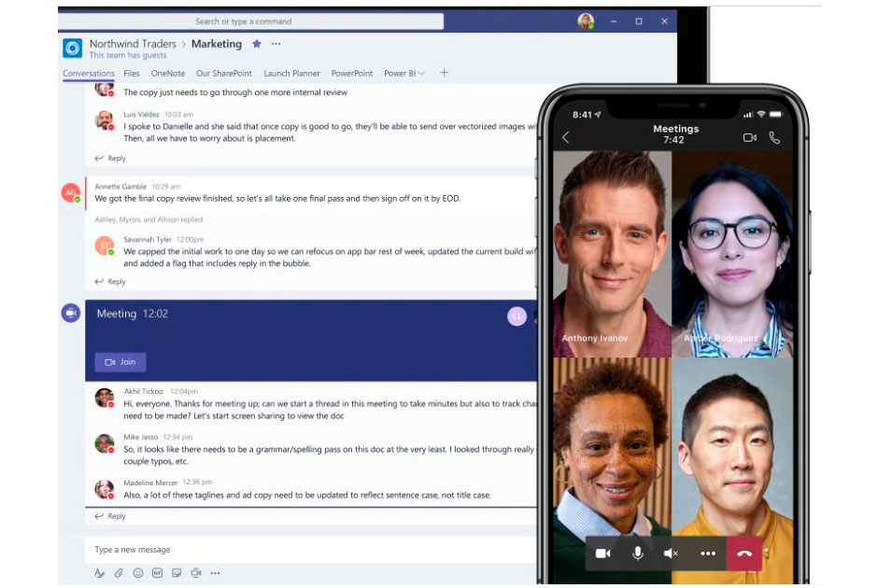
Task: Favorite the Marketing channel star
Action: click(x=257, y=44)
